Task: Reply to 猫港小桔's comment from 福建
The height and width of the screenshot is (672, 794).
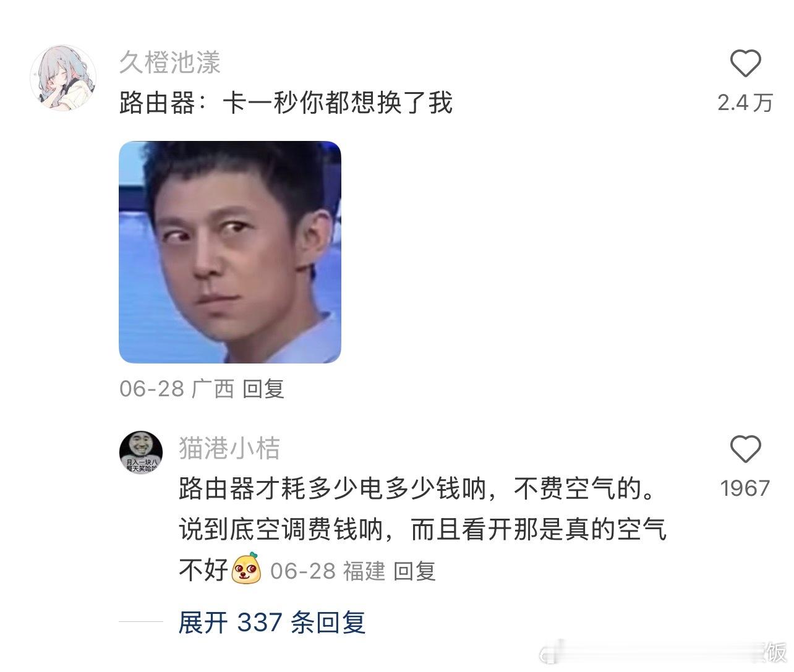Action: coord(415,571)
